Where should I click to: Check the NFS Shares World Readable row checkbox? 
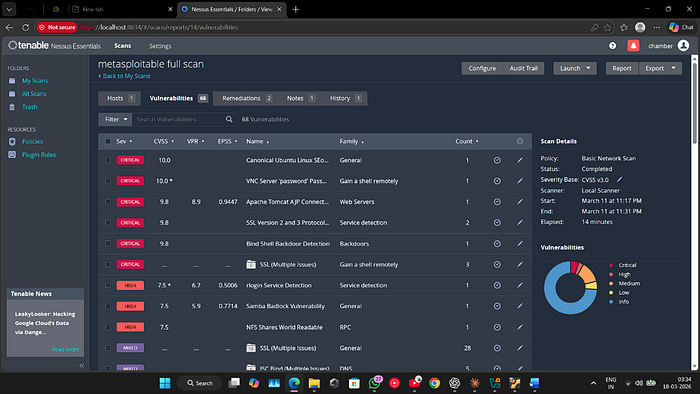pyautogui.click(x=108, y=327)
